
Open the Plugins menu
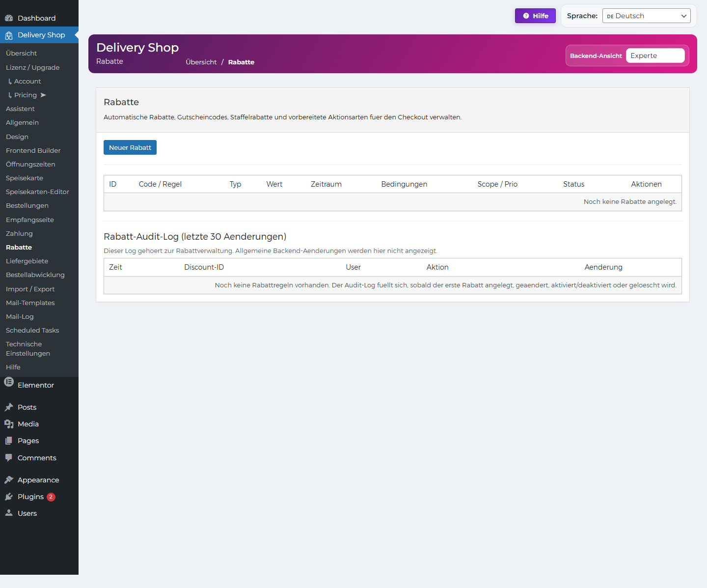(39, 497)
